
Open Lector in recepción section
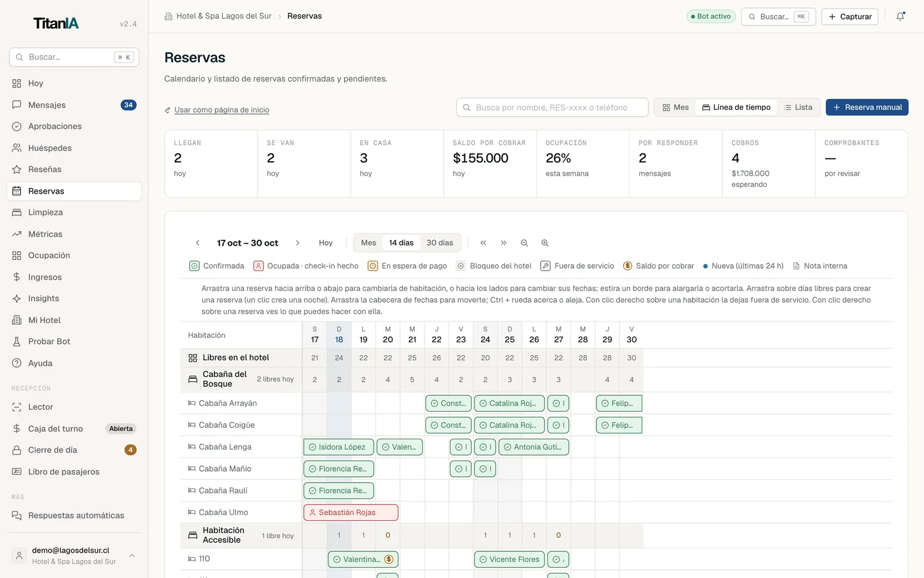(x=74, y=407)
